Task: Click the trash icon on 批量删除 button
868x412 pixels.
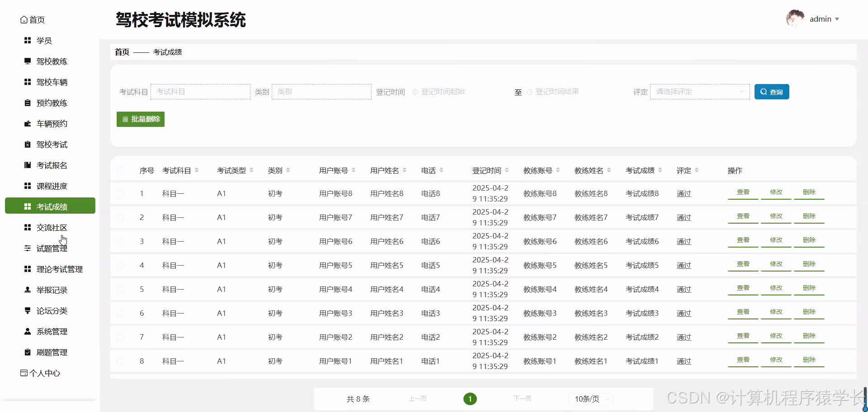Action: pos(125,119)
